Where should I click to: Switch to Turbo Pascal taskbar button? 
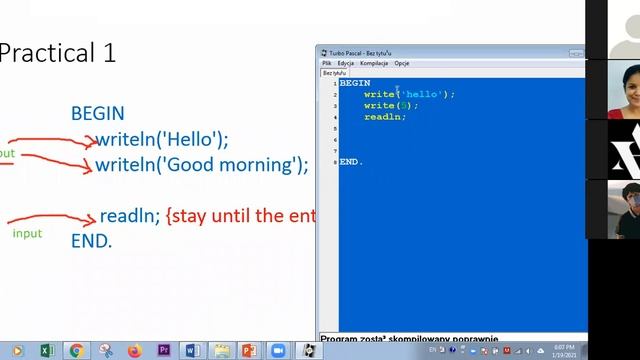pos(309,351)
